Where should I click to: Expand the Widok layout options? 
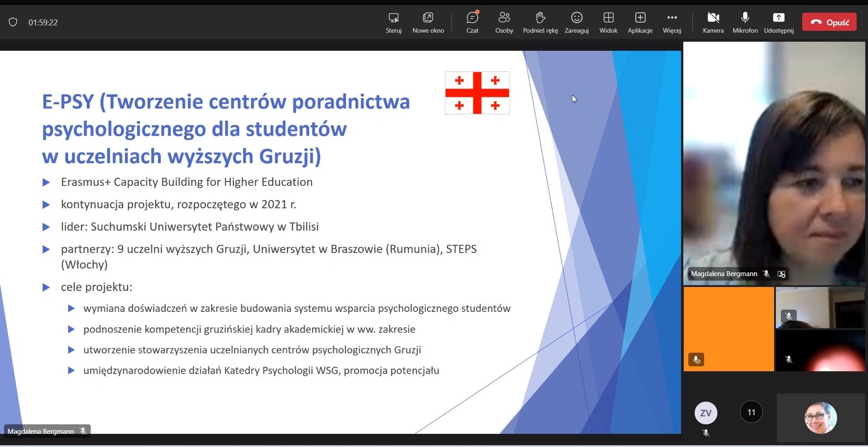point(608,22)
